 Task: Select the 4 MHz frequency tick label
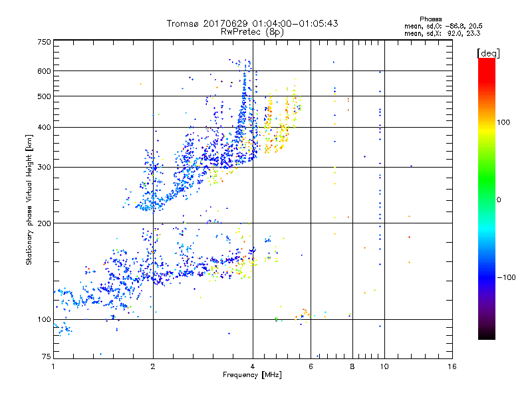coord(253,366)
